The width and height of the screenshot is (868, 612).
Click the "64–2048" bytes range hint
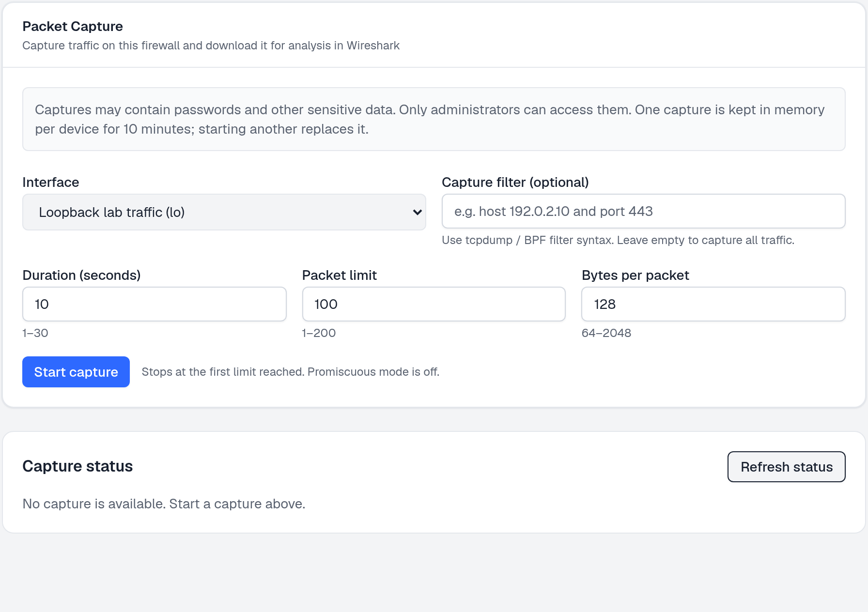coord(606,333)
